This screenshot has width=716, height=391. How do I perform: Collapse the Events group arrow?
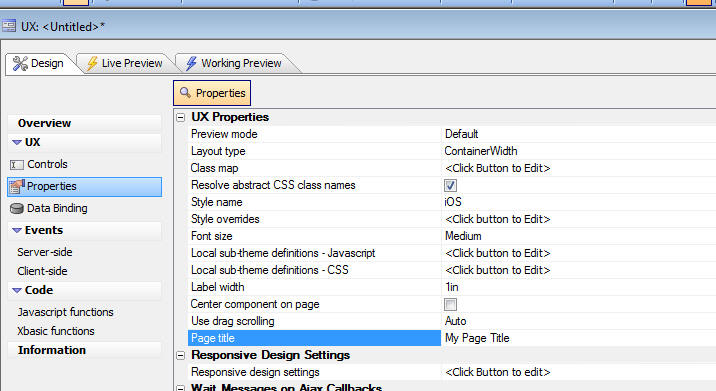pyautogui.click(x=17, y=230)
